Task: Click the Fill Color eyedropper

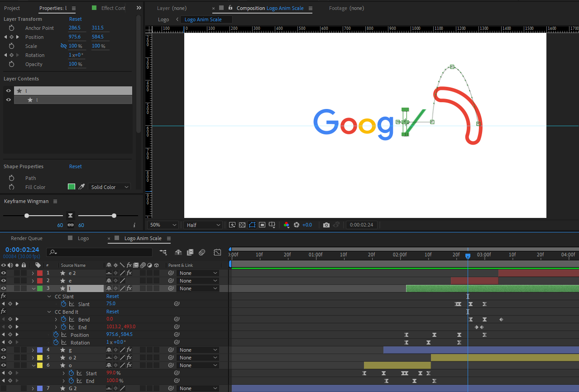Action: tap(81, 187)
